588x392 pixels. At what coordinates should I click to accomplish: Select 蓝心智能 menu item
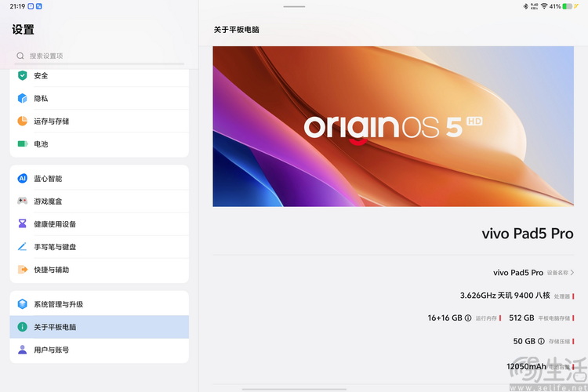[x=100, y=179]
